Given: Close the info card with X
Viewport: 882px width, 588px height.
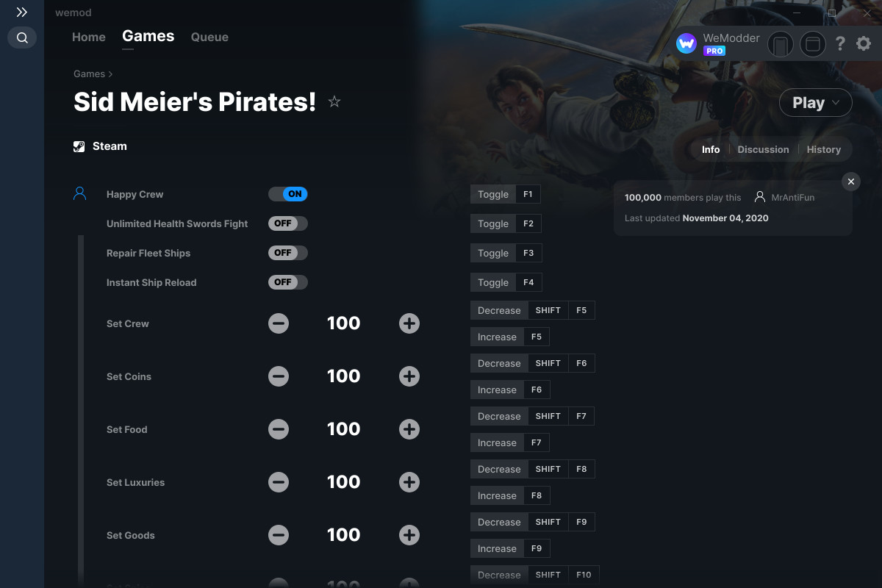Looking at the screenshot, I should (x=851, y=182).
